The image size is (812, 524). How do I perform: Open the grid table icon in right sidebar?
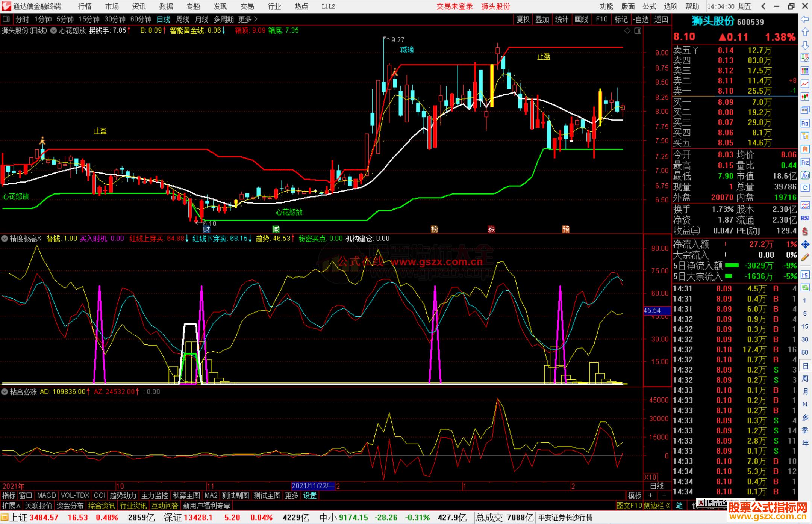pos(805,71)
